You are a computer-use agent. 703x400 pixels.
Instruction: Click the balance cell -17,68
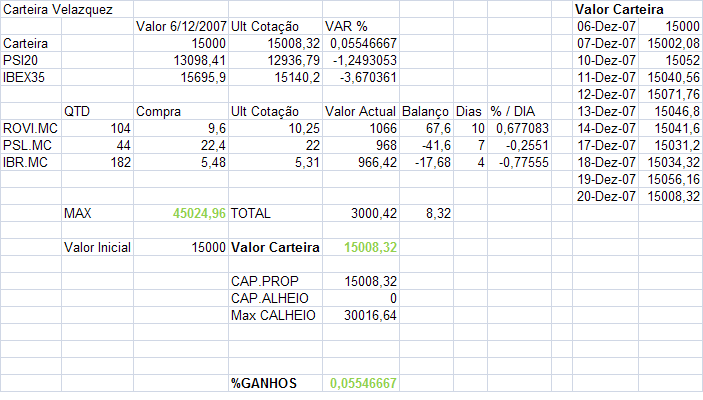(x=433, y=163)
